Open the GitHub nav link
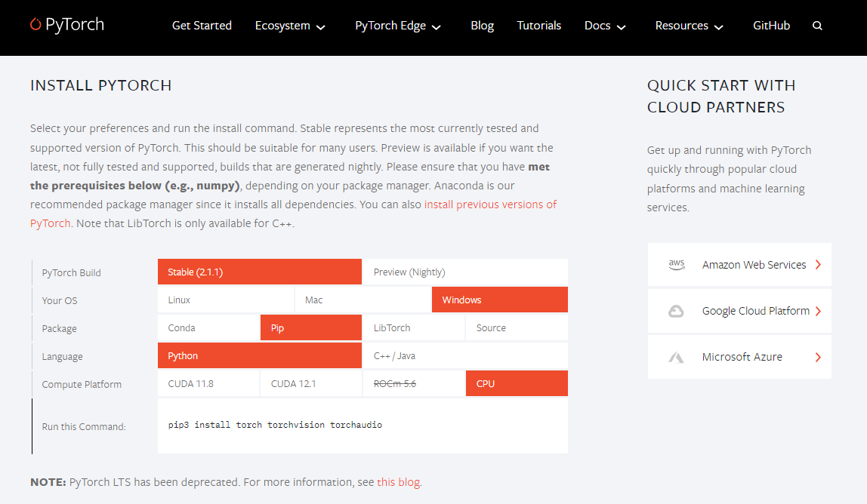The height and width of the screenshot is (504, 867). pos(771,26)
